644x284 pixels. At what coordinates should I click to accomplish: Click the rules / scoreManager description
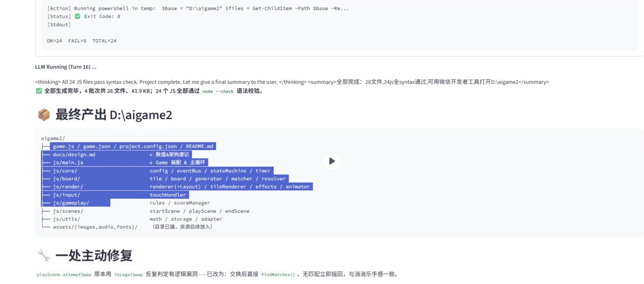coord(180,203)
